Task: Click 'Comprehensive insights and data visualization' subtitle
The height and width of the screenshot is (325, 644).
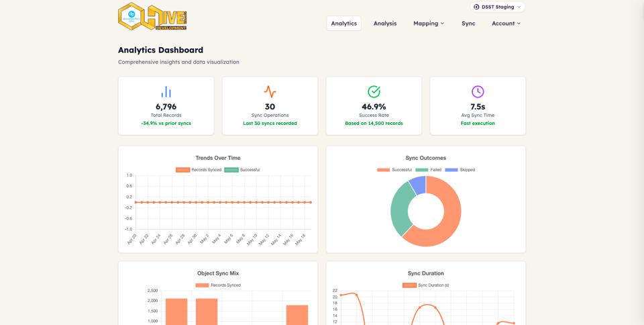Action: click(x=178, y=62)
